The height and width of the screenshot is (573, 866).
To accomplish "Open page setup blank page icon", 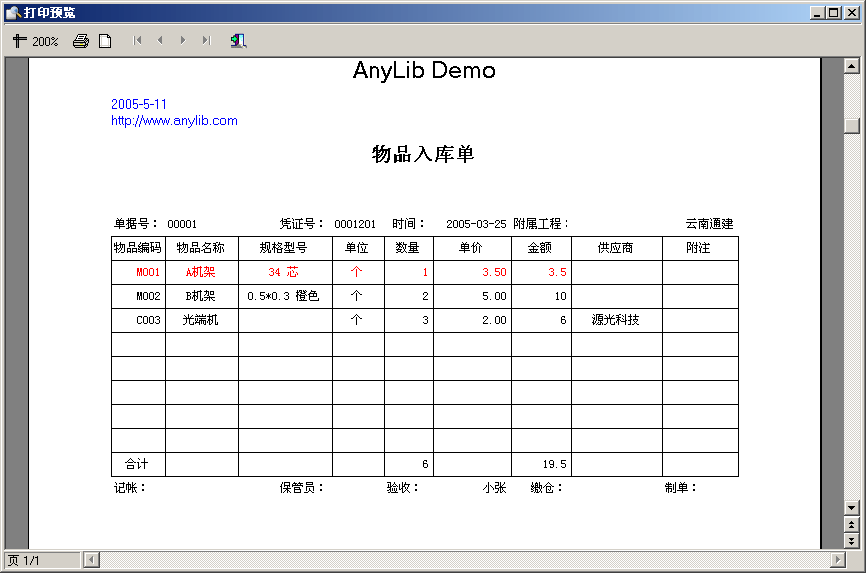I will (105, 41).
